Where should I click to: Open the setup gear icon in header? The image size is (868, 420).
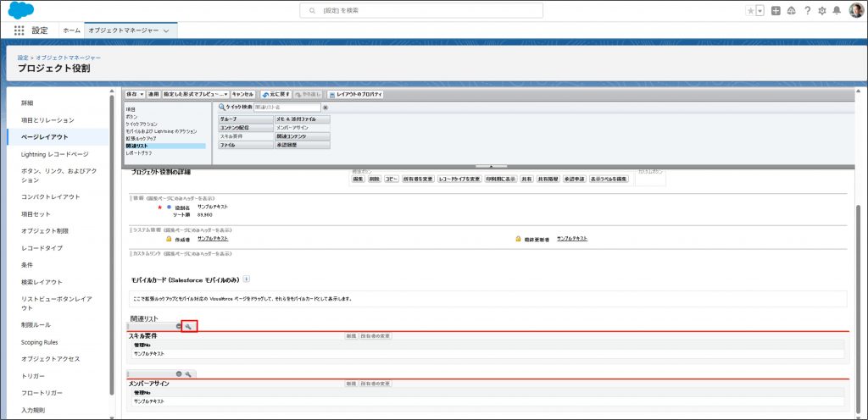(821, 10)
